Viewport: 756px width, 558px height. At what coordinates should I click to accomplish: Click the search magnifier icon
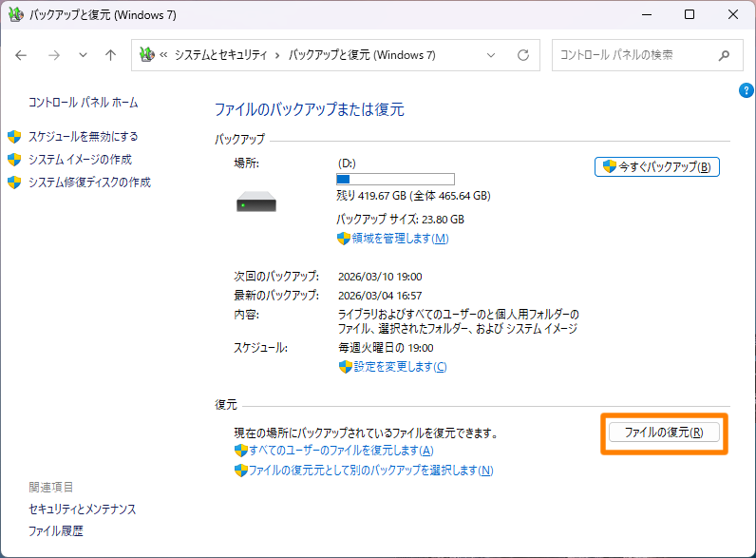[x=726, y=55]
